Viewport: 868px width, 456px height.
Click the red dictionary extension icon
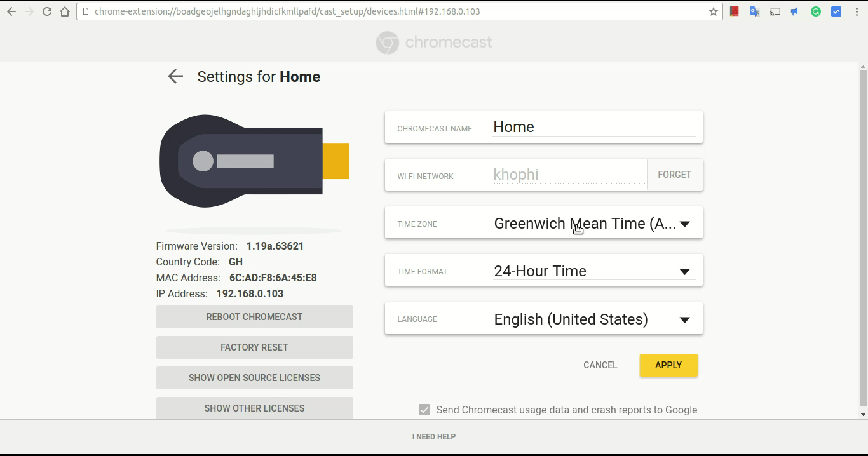(x=735, y=11)
